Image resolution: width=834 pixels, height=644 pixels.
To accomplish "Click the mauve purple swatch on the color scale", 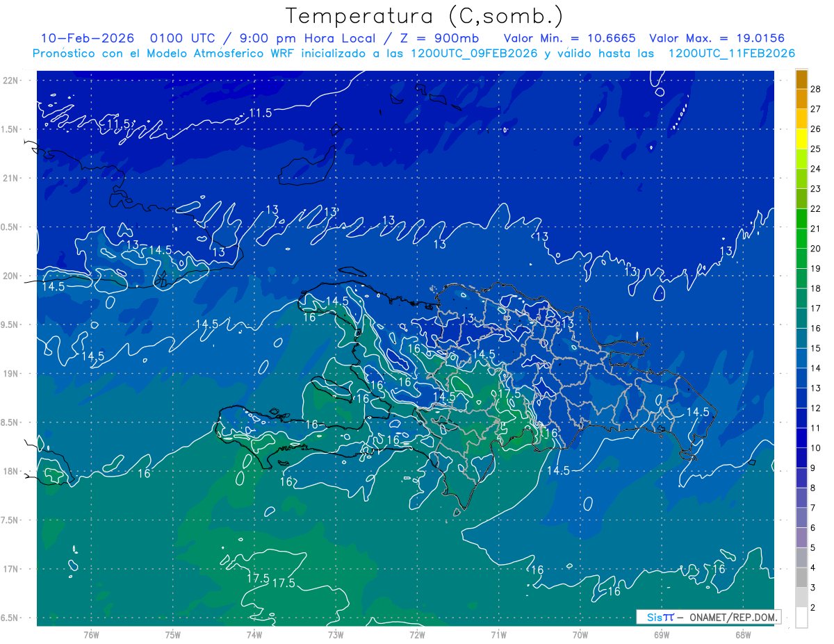I will (802, 538).
